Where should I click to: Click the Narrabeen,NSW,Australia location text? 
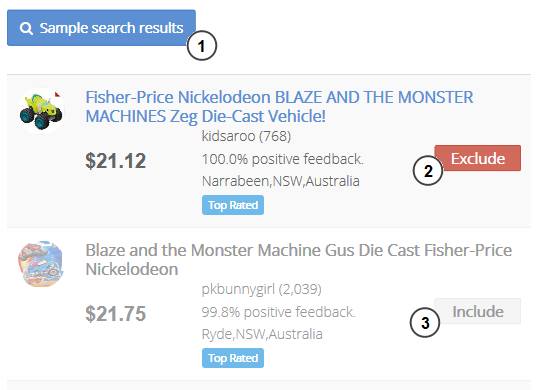tap(281, 181)
